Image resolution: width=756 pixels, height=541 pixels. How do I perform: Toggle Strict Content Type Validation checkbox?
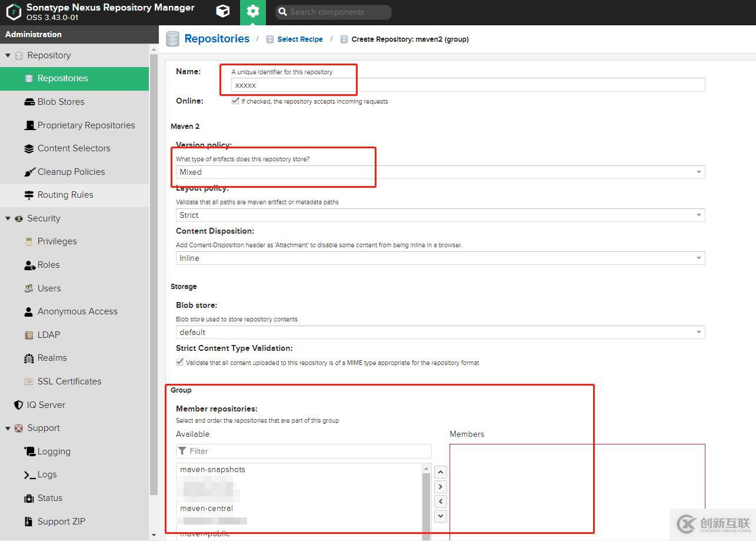click(x=180, y=362)
